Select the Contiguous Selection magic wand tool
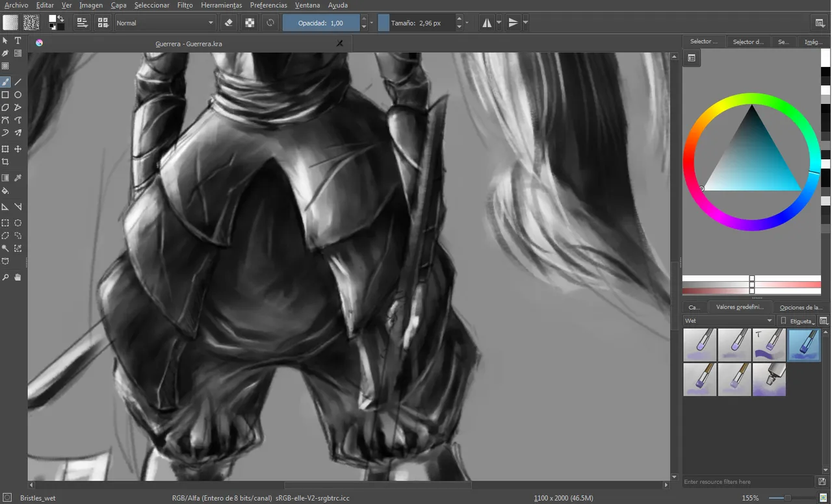The width and height of the screenshot is (832, 504). [5, 248]
